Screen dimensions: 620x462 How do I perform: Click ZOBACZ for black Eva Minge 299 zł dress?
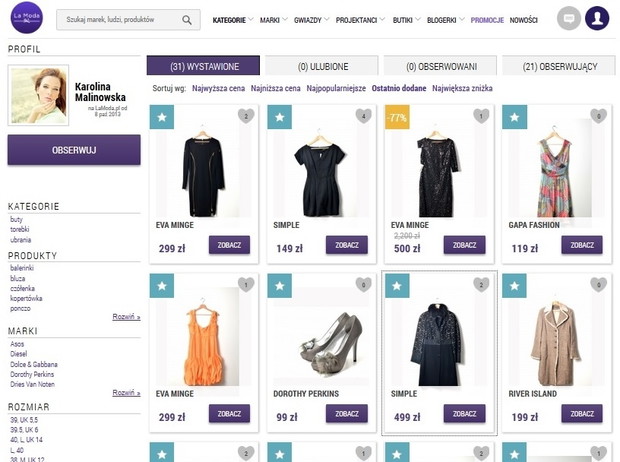pyautogui.click(x=229, y=245)
